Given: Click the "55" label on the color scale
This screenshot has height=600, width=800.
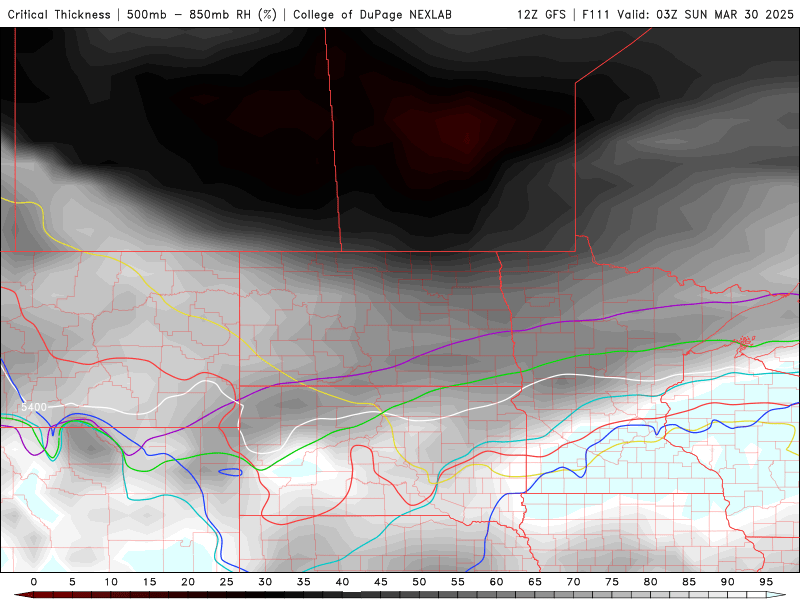Looking at the screenshot, I should coord(458,582).
